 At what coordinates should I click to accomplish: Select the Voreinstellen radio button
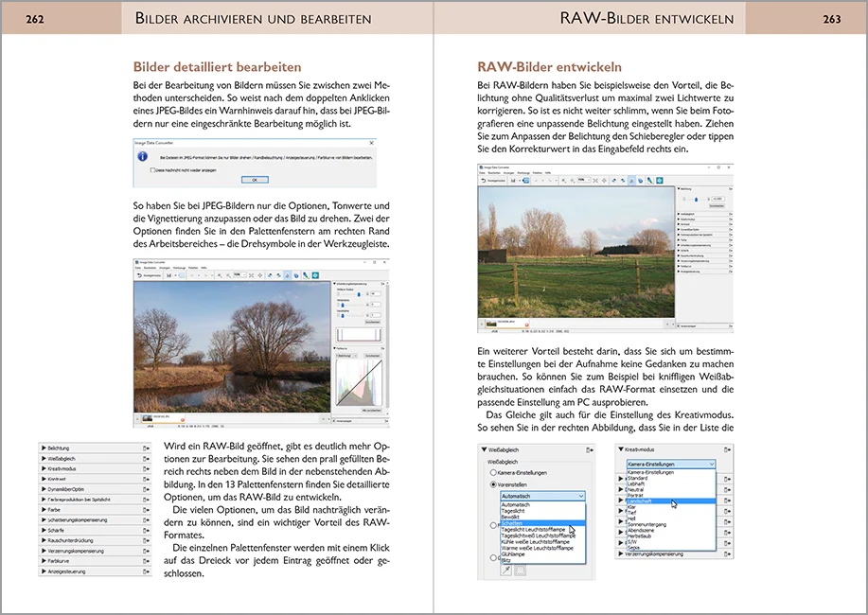click(x=493, y=484)
